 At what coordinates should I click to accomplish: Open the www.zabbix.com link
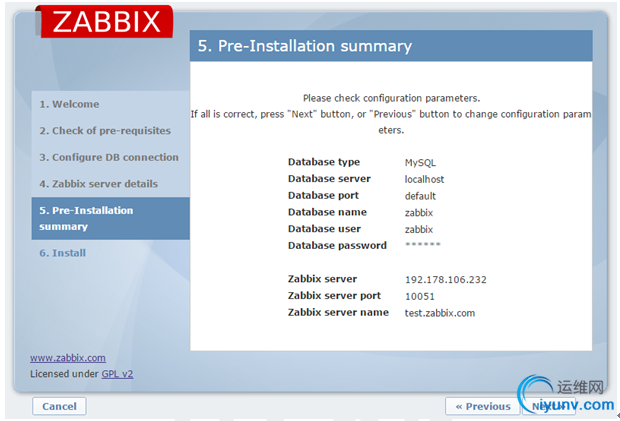tap(68, 358)
